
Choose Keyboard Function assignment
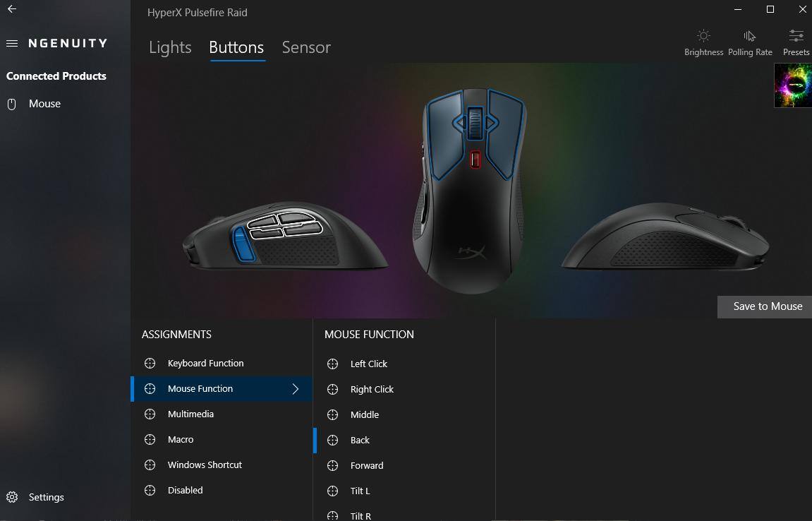pyautogui.click(x=222, y=364)
